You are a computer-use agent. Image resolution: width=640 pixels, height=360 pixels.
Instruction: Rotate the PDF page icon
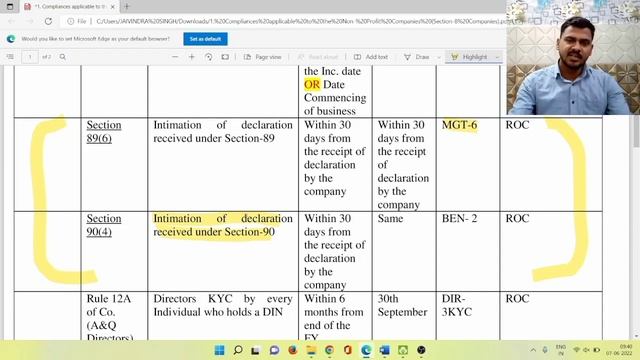click(209, 57)
